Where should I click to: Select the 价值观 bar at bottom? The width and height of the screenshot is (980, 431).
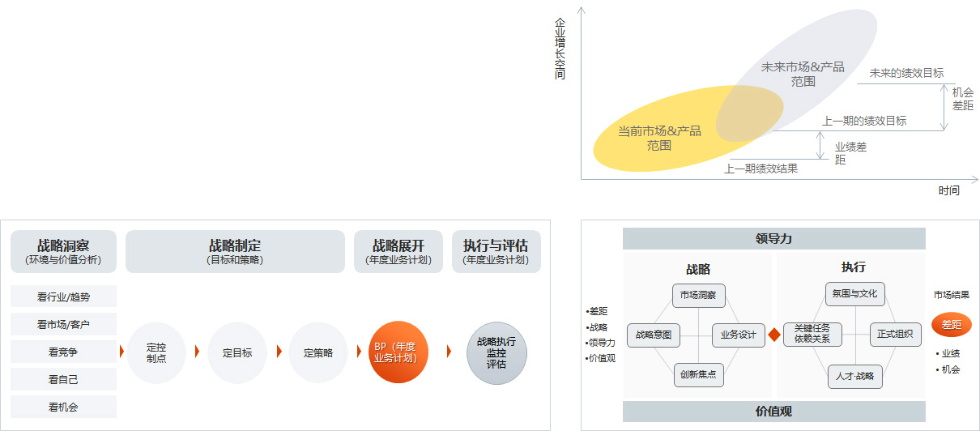click(773, 411)
